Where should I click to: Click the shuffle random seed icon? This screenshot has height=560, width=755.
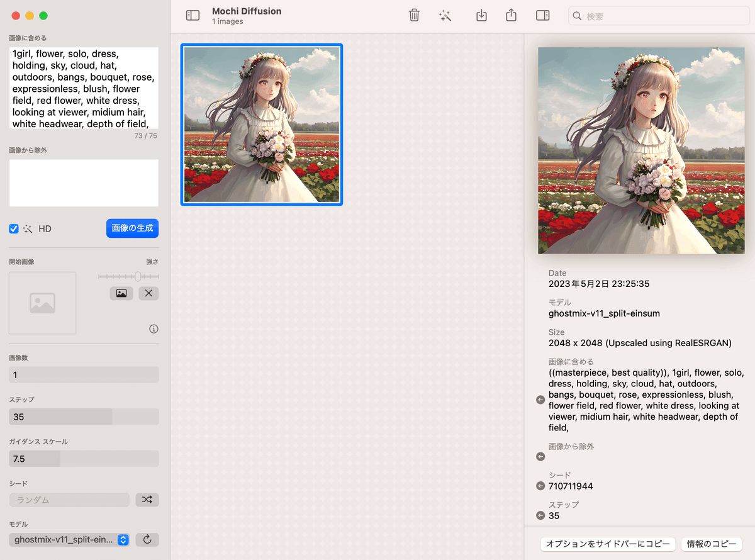point(147,500)
